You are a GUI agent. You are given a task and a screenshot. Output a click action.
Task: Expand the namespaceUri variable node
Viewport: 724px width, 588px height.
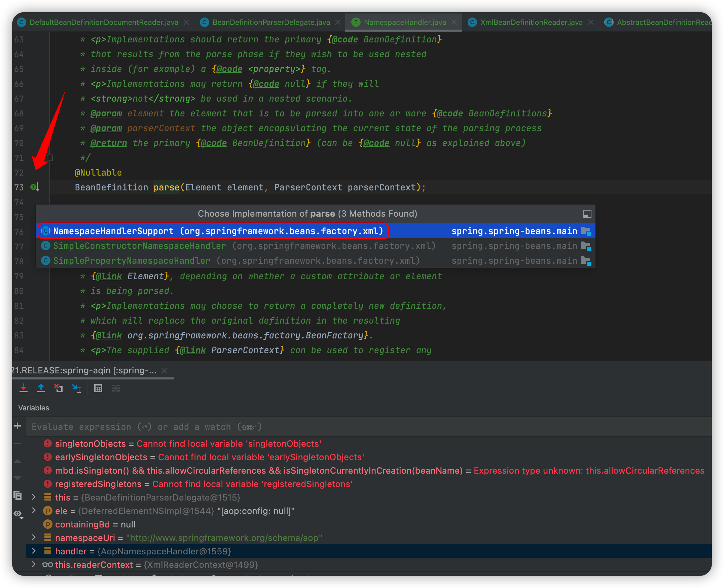click(x=34, y=538)
